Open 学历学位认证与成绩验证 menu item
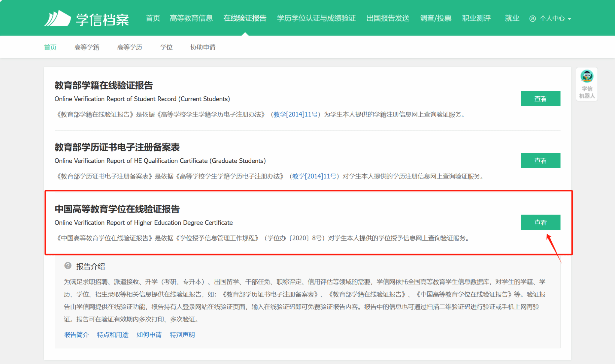The width and height of the screenshot is (615, 364). [316, 18]
